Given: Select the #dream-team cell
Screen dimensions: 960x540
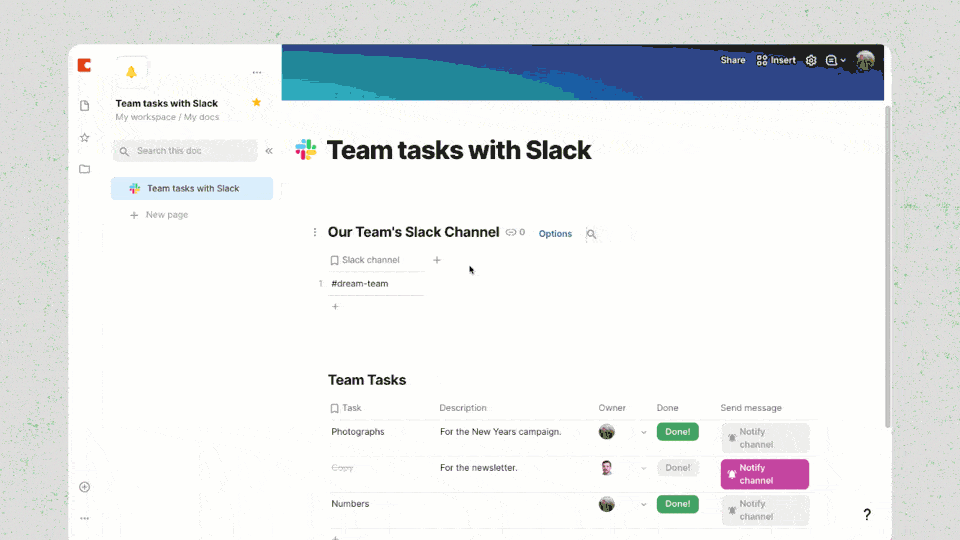Looking at the screenshot, I should pyautogui.click(x=376, y=283).
